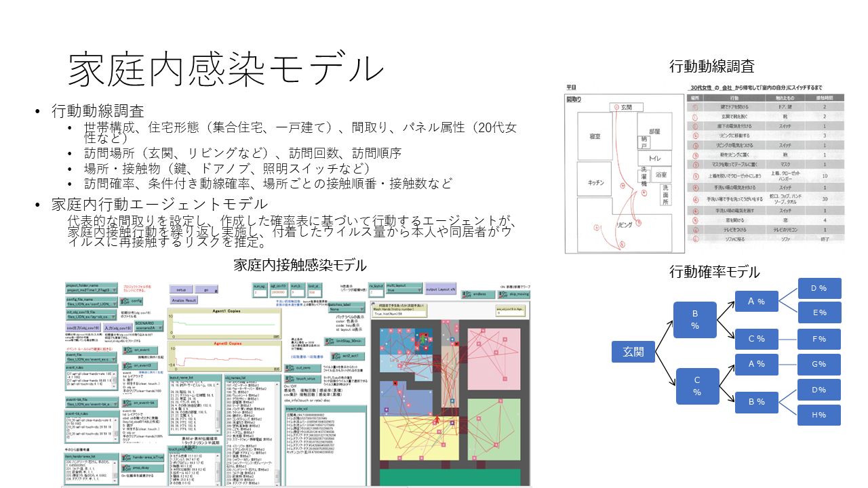868x488 pixels.
Task: Click the event_rules list scrollbar
Action: tap(114, 380)
